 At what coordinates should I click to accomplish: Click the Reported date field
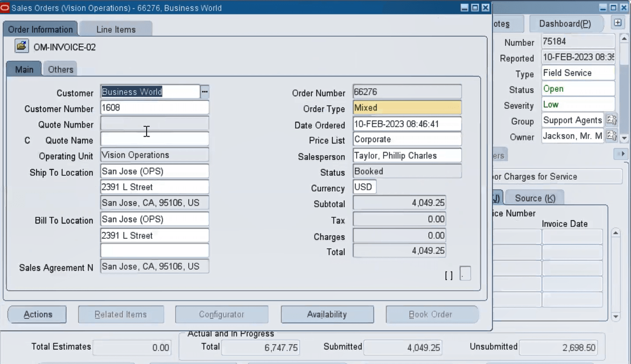coord(578,57)
